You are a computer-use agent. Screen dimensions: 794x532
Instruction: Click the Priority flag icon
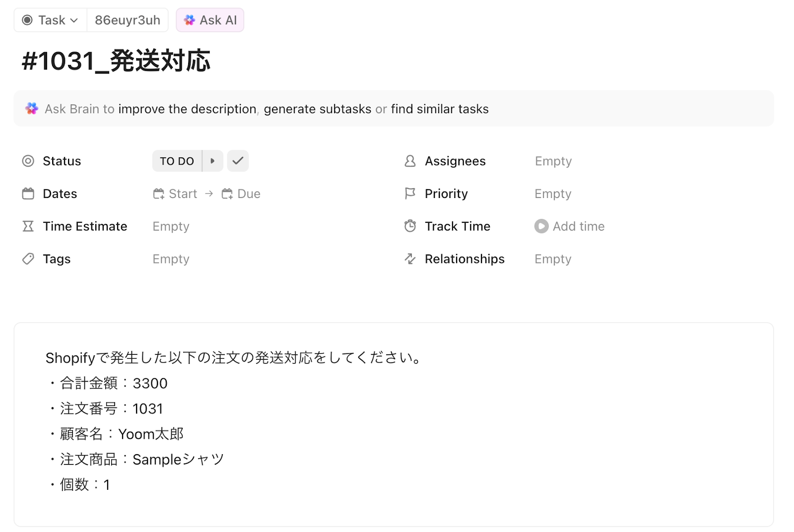pos(410,194)
